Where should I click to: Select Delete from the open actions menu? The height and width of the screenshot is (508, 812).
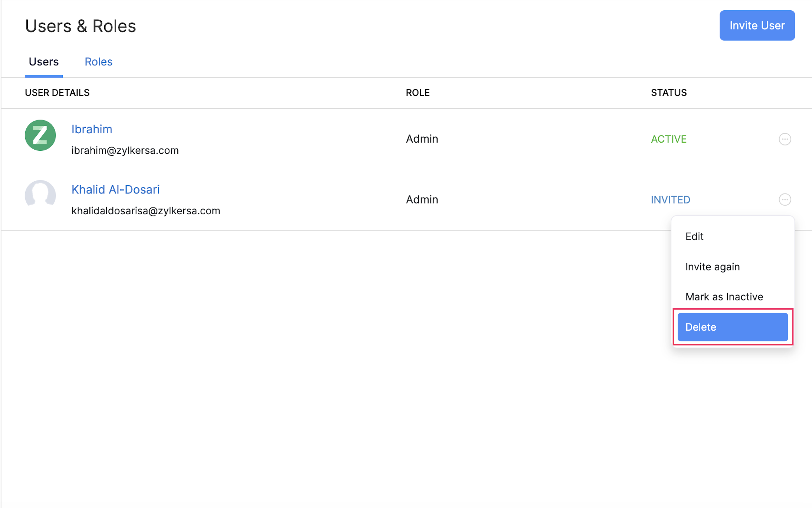733,327
